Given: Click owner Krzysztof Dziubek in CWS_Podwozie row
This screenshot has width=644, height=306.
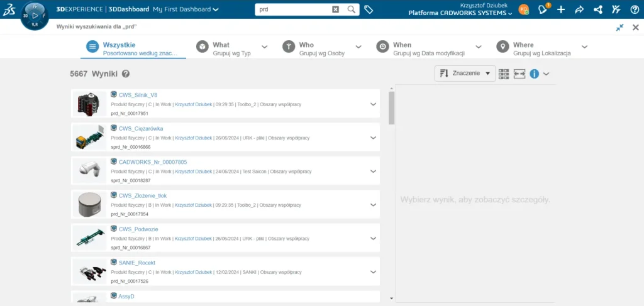Looking at the screenshot, I should click(194, 239).
